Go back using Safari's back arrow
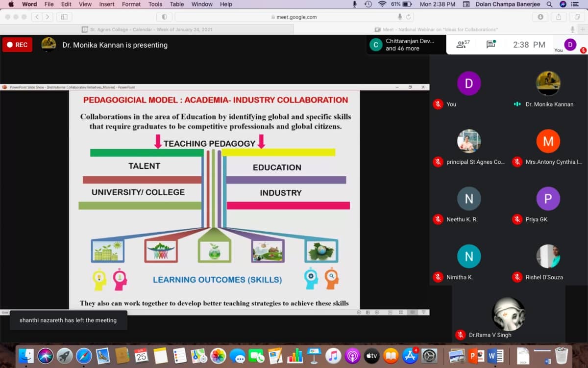The width and height of the screenshot is (588, 368). pyautogui.click(x=37, y=17)
